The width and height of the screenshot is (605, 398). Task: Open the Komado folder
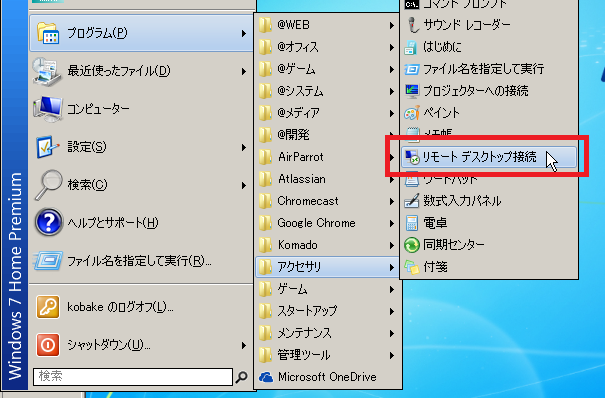[x=327, y=245]
